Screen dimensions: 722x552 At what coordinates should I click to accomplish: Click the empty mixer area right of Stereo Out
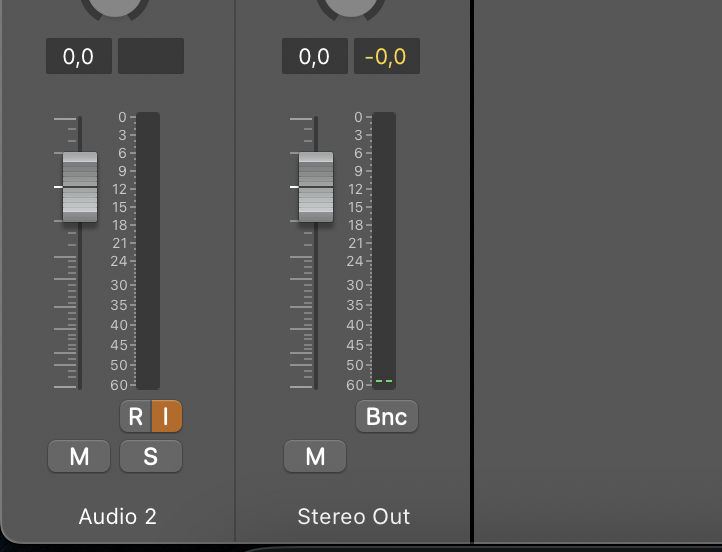tap(597, 270)
